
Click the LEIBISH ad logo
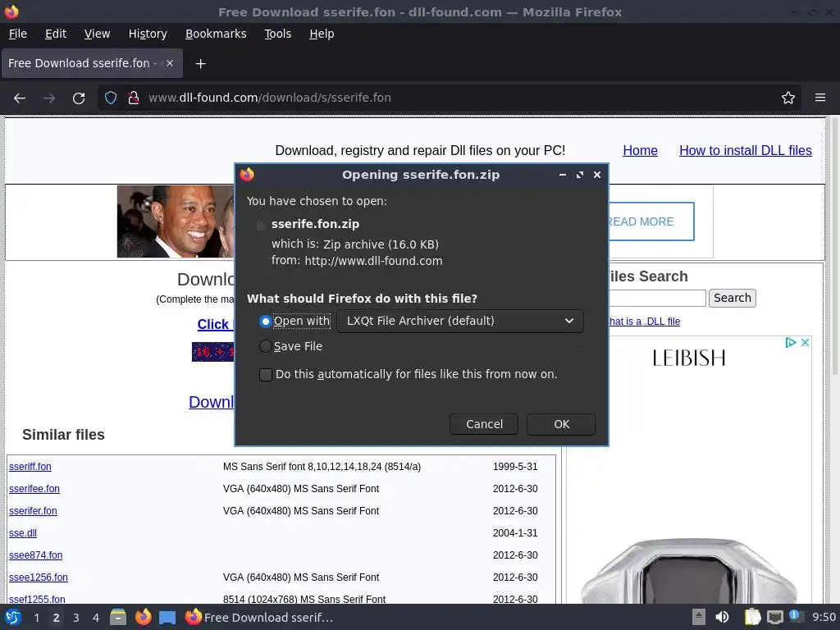click(689, 358)
